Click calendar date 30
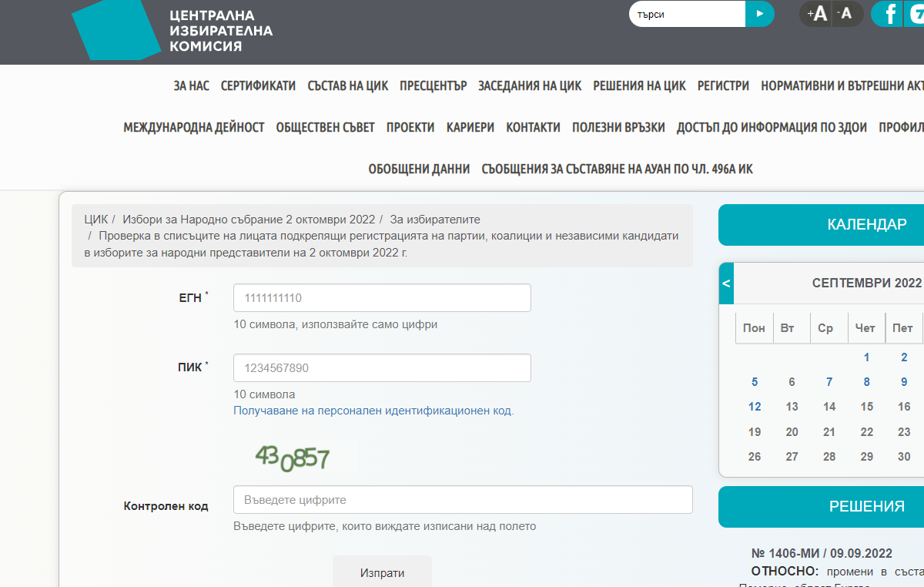This screenshot has height=587, width=924. (904, 457)
